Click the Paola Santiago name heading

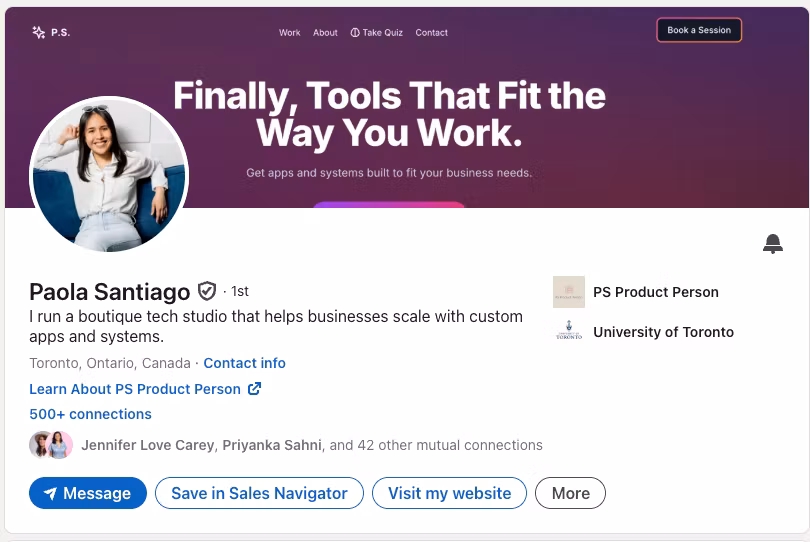(110, 292)
